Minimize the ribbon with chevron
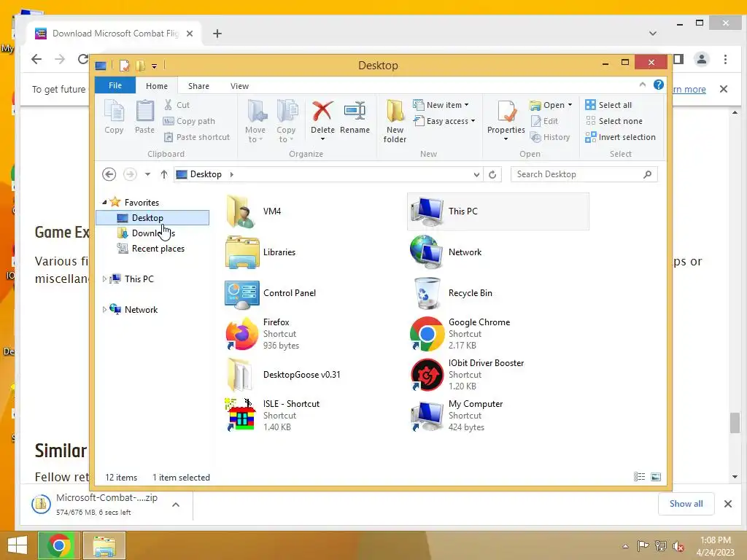 click(x=642, y=85)
